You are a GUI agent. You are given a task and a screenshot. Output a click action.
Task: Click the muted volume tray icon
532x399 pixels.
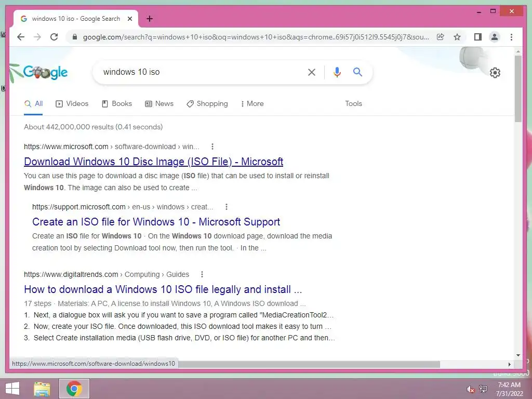click(x=470, y=389)
